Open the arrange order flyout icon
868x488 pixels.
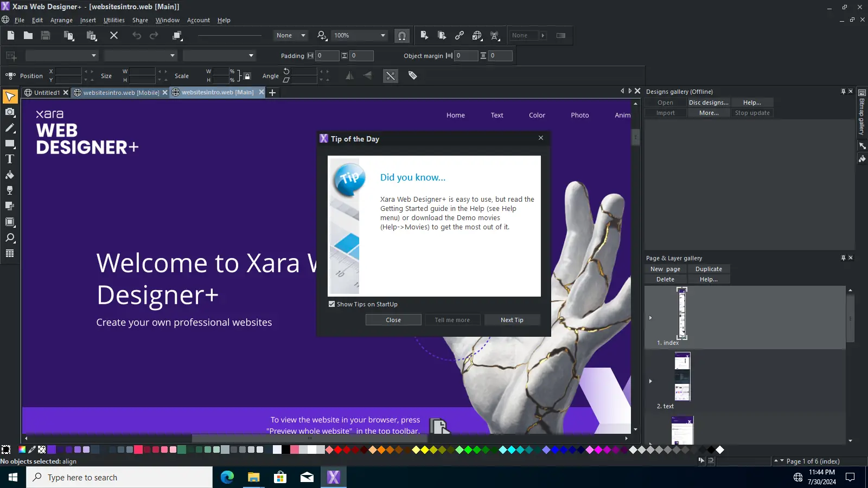point(177,35)
